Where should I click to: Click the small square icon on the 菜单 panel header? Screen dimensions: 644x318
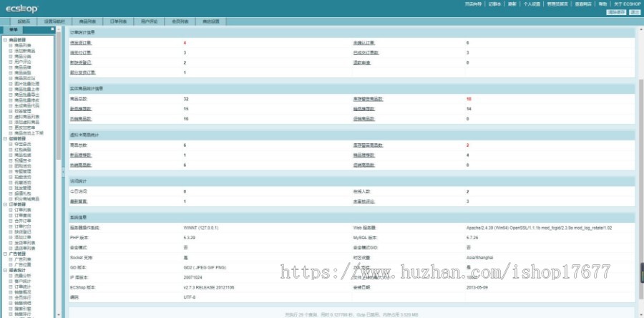[52, 29]
